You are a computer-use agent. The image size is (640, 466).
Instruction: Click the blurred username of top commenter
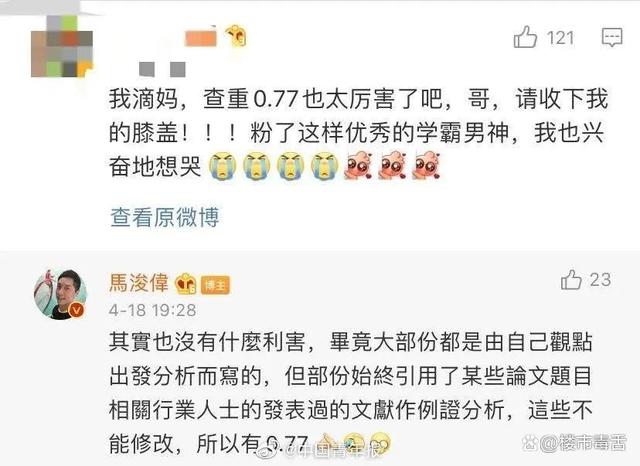pyautogui.click(x=200, y=38)
